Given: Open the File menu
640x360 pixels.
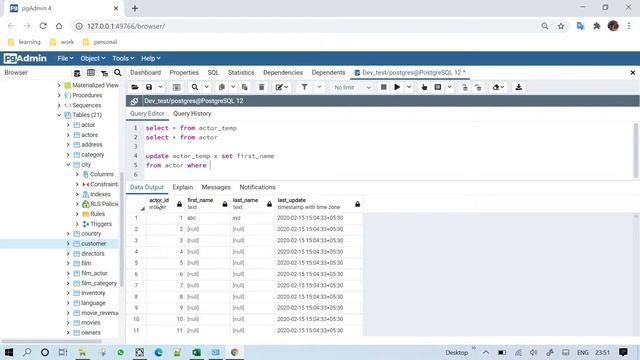Looking at the screenshot, I should 65,58.
